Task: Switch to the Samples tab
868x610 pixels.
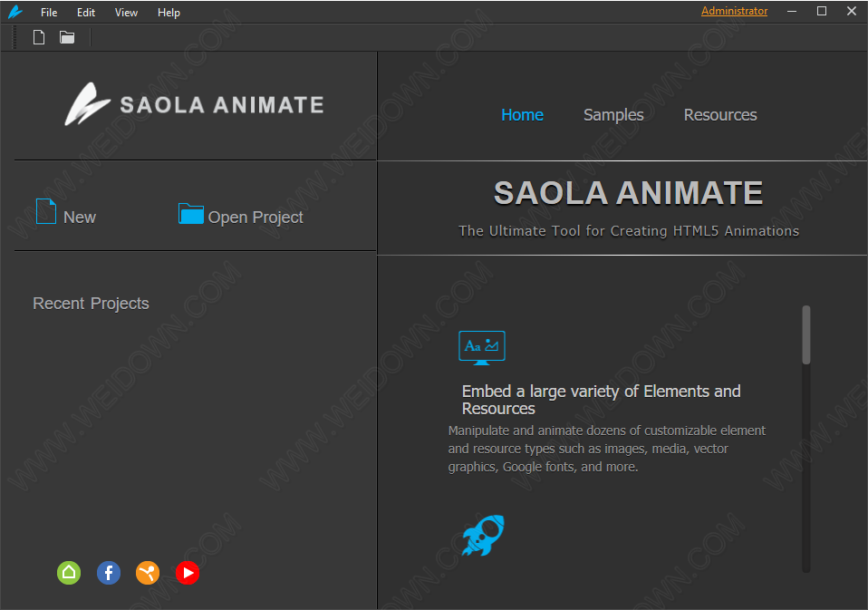Action: (x=613, y=114)
